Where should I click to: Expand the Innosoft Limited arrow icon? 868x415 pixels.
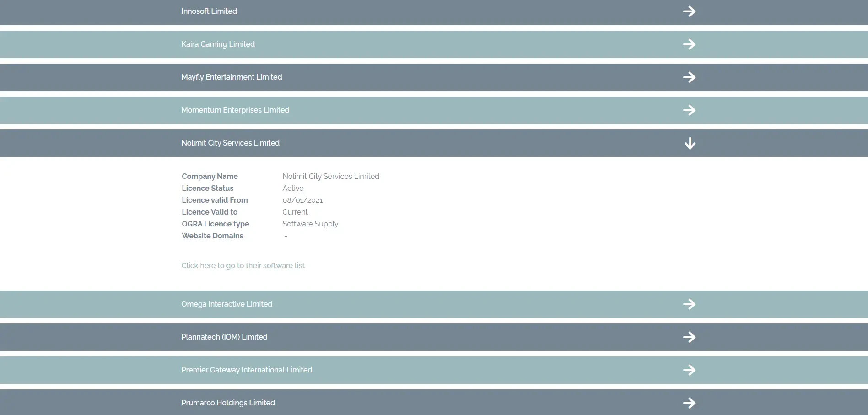(689, 11)
